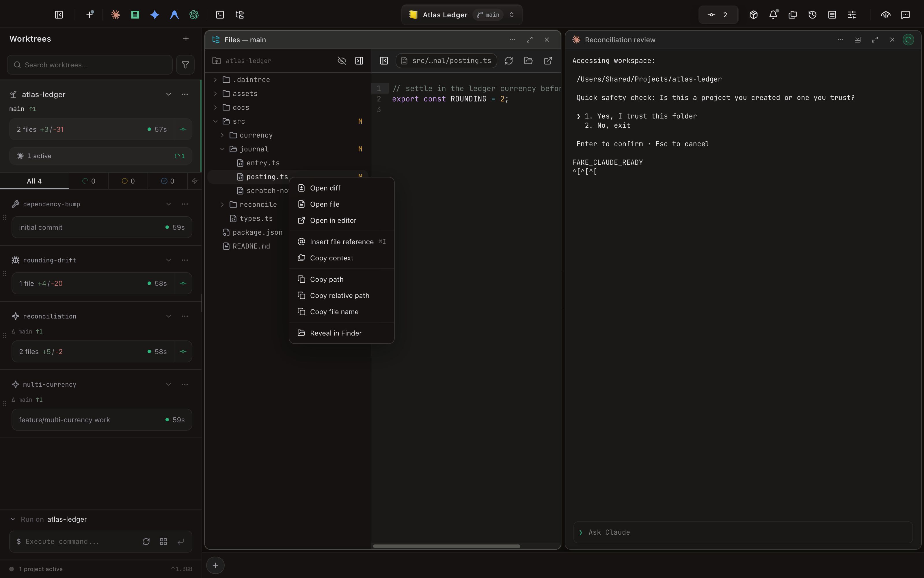Viewport: 924px width, 578px height.
Task: Choose 'Copy relative path' menu item
Action: (x=341, y=295)
